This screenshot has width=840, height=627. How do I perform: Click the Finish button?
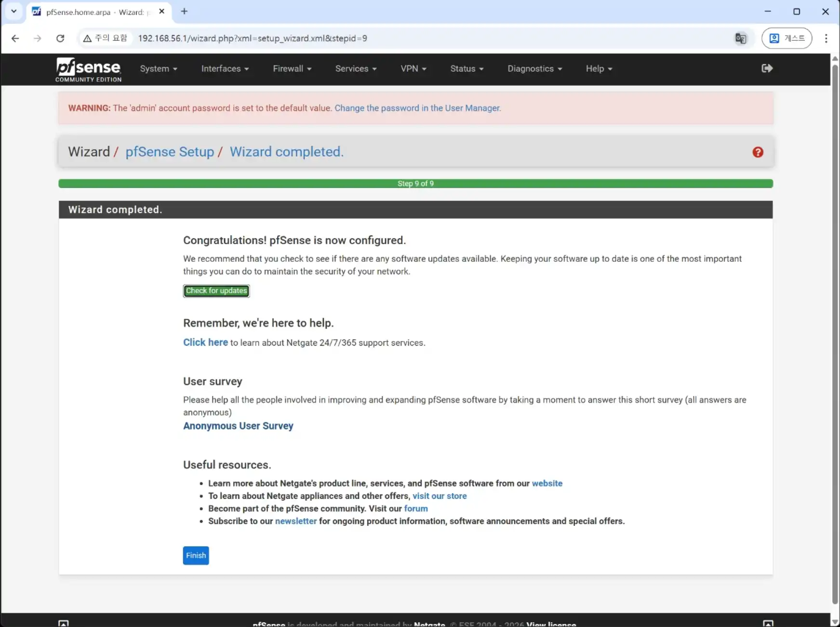[196, 555]
